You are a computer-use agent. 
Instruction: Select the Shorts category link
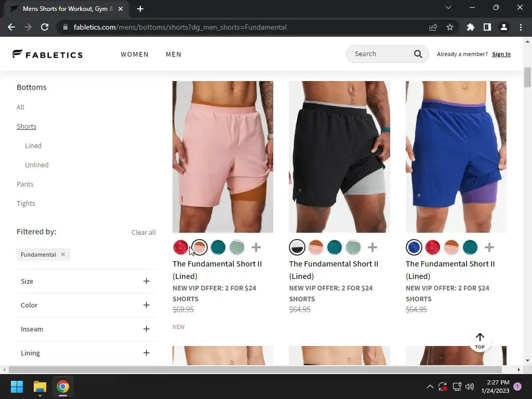(x=26, y=126)
